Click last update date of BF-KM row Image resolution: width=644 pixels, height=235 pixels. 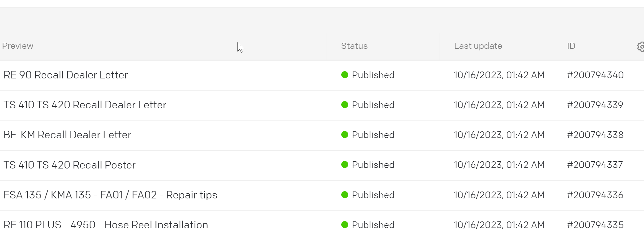[499, 135]
